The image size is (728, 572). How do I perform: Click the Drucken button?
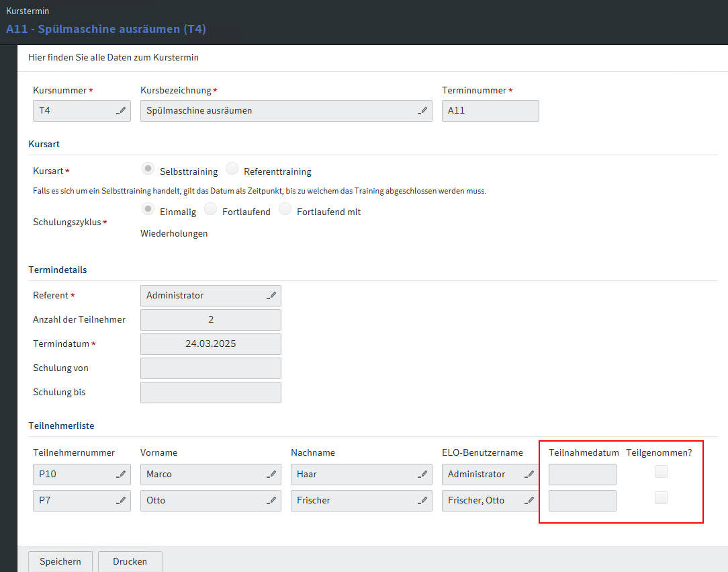tap(130, 562)
